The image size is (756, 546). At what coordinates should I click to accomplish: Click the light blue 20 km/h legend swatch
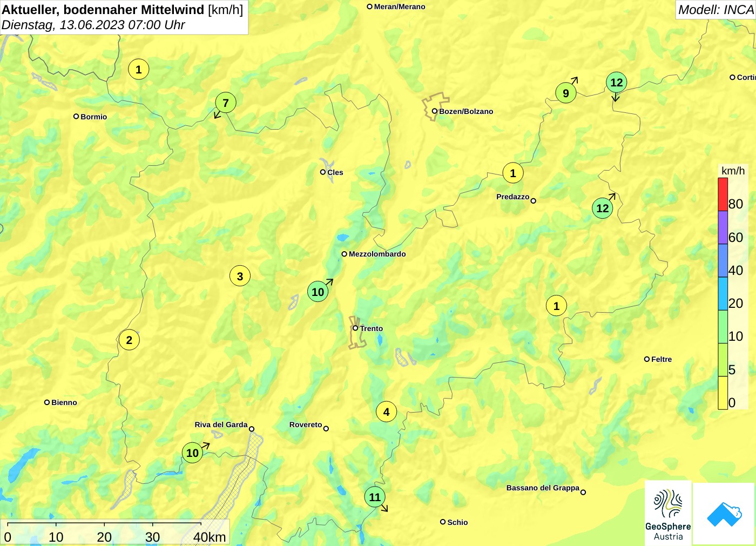tap(723, 294)
